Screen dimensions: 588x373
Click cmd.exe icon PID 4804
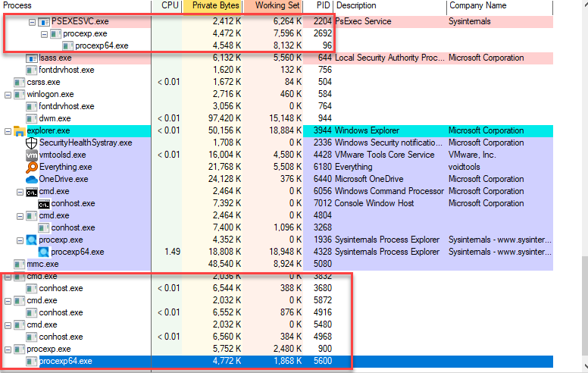tap(32, 216)
